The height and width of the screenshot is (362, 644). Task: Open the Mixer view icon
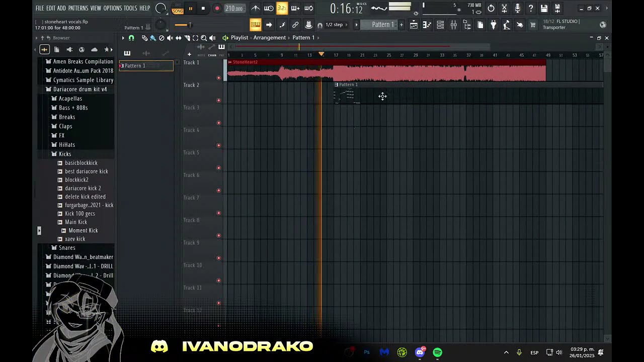pyautogui.click(x=453, y=25)
